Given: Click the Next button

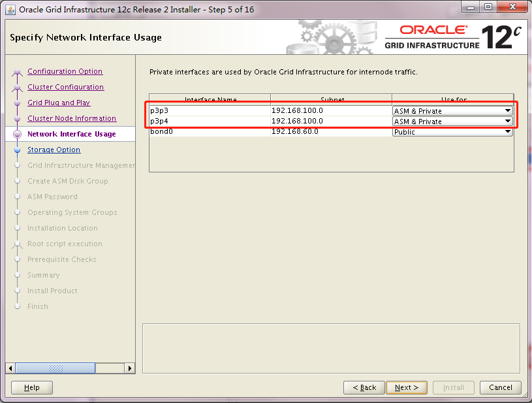Looking at the screenshot, I should tap(407, 387).
